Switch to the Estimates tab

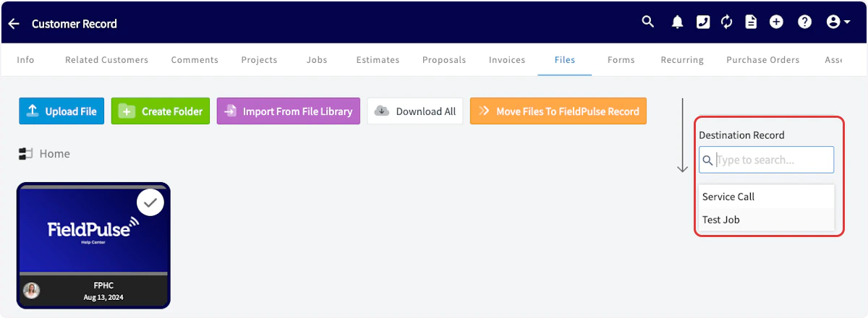[378, 60]
